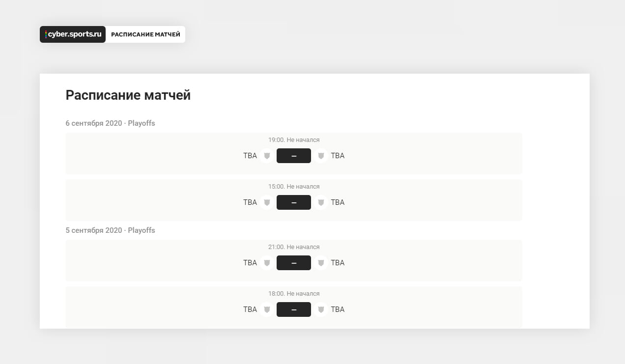Click left team shield icon in 15:00 match
This screenshot has width=625, height=364.
(x=267, y=202)
